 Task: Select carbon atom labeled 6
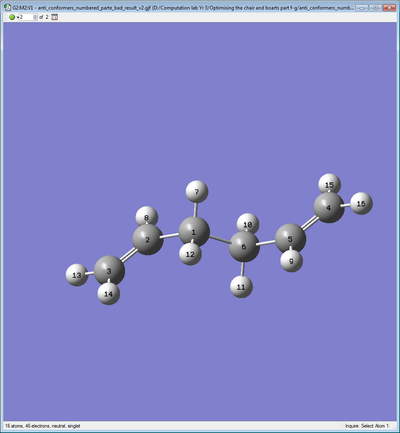click(244, 247)
